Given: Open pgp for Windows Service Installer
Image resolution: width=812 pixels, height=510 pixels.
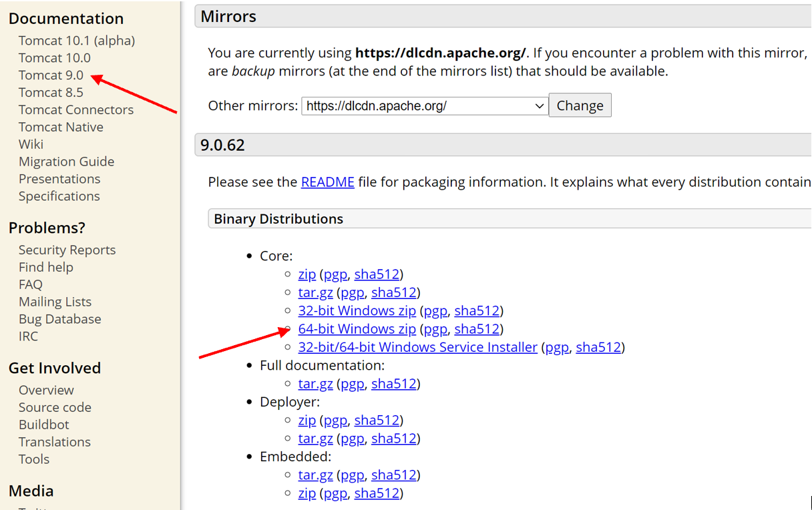Looking at the screenshot, I should (x=557, y=347).
